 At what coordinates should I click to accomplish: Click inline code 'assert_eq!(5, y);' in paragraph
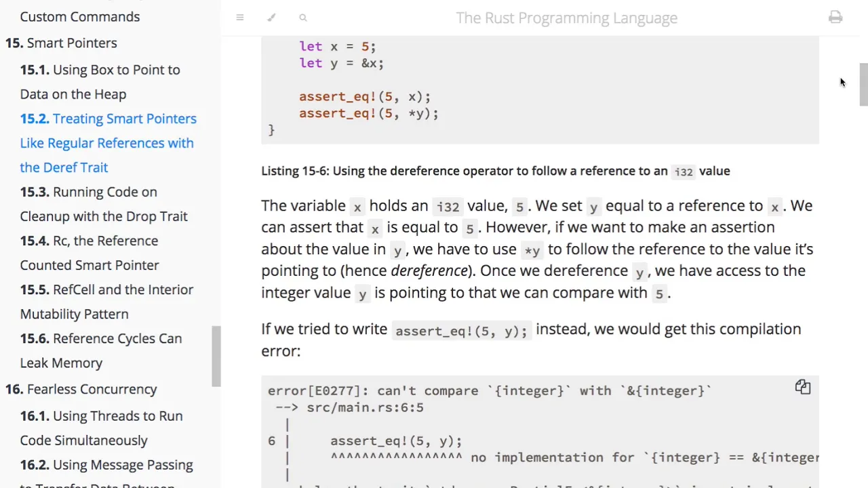click(461, 331)
